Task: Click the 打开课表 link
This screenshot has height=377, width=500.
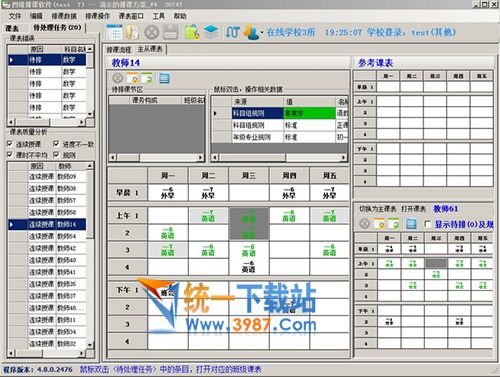Action: pos(413,209)
